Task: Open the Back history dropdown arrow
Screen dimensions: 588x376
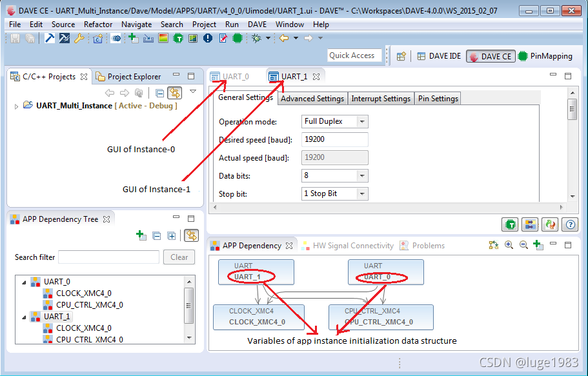Action: (296, 38)
